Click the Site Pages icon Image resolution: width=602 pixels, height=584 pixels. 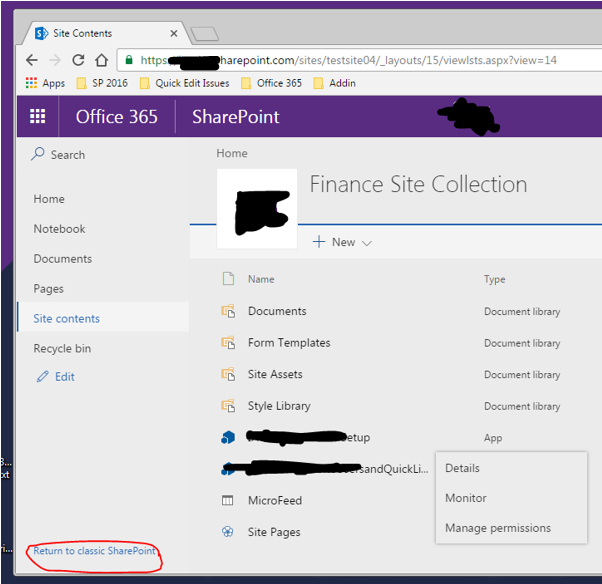point(228,532)
